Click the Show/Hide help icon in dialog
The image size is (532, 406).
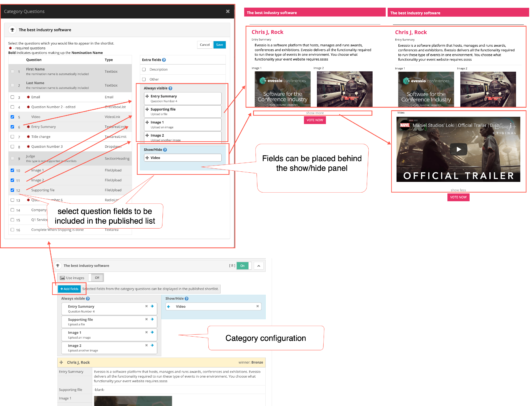[165, 150]
